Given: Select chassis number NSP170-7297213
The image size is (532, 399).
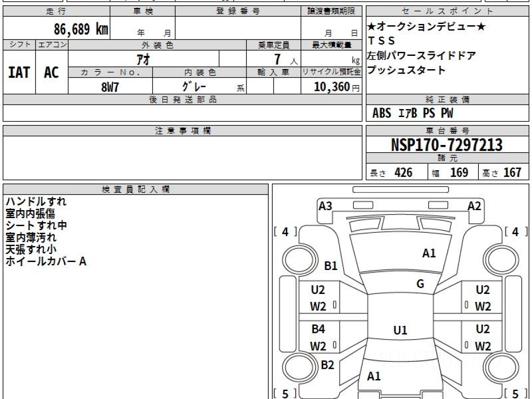Looking at the screenshot, I should point(447,145).
